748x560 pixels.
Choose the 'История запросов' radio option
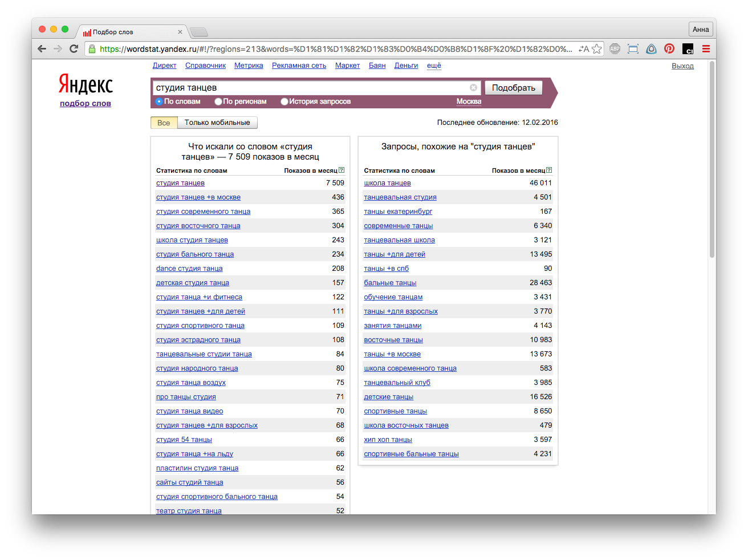coord(284,102)
